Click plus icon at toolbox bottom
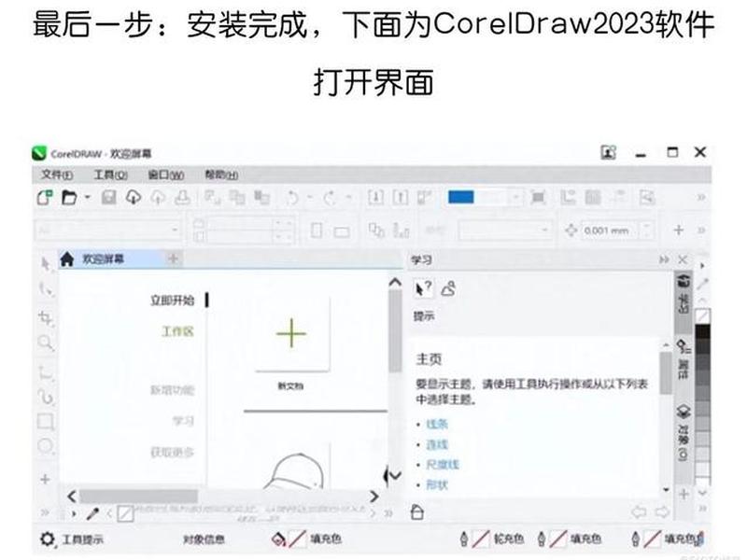The width and height of the screenshot is (747, 560). coord(45,479)
